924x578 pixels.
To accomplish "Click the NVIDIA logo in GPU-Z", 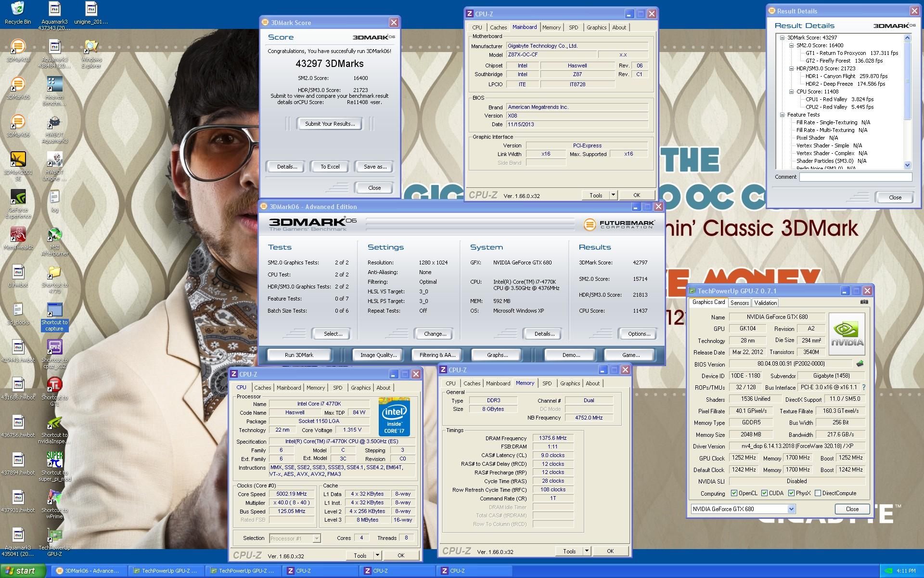I will point(847,334).
